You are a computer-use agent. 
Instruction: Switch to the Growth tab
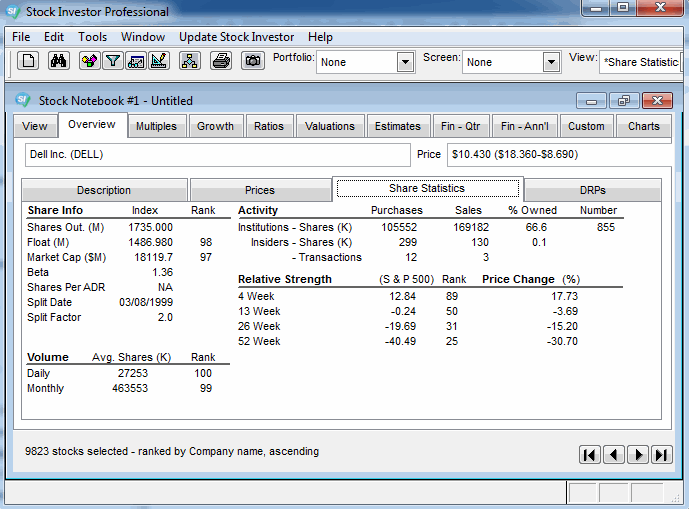(215, 126)
